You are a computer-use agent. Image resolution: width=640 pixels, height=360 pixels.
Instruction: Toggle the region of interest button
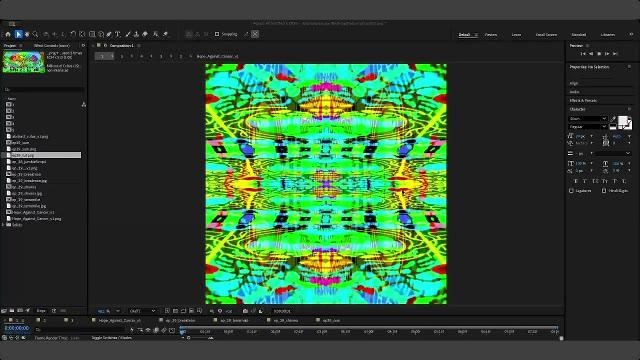click(191, 311)
